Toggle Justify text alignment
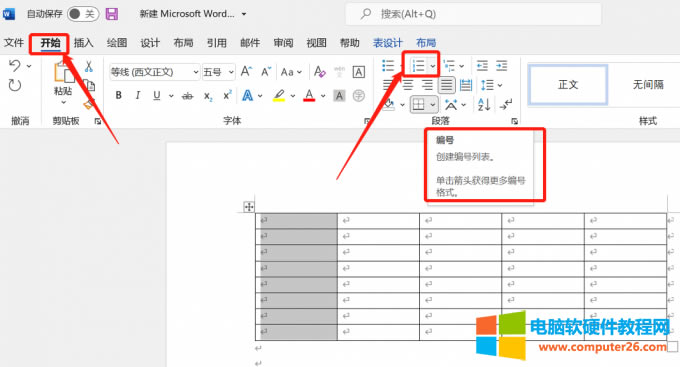Image resolution: width=680 pixels, height=367 pixels. point(446,85)
